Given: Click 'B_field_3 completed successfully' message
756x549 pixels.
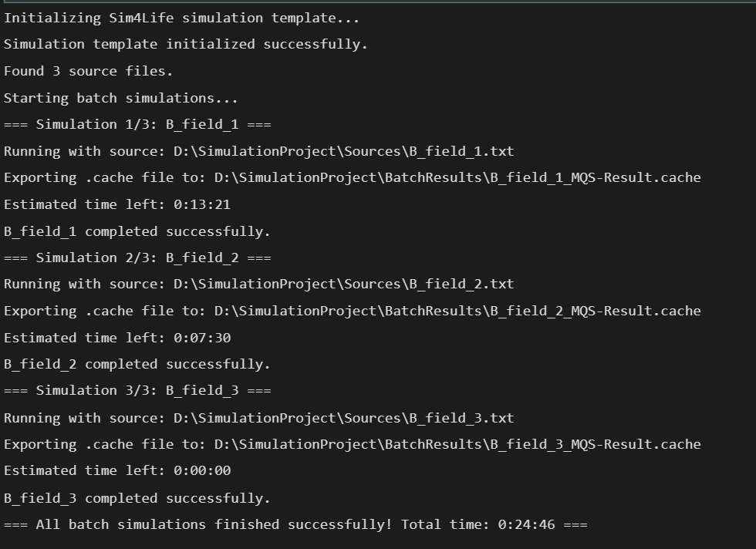Looking at the screenshot, I should point(137,498).
